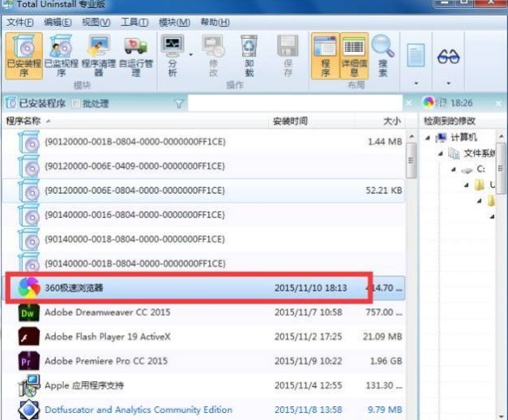The width and height of the screenshot is (508, 420).
Task: Open the 文件(F) menu
Action: pyautogui.click(x=20, y=22)
